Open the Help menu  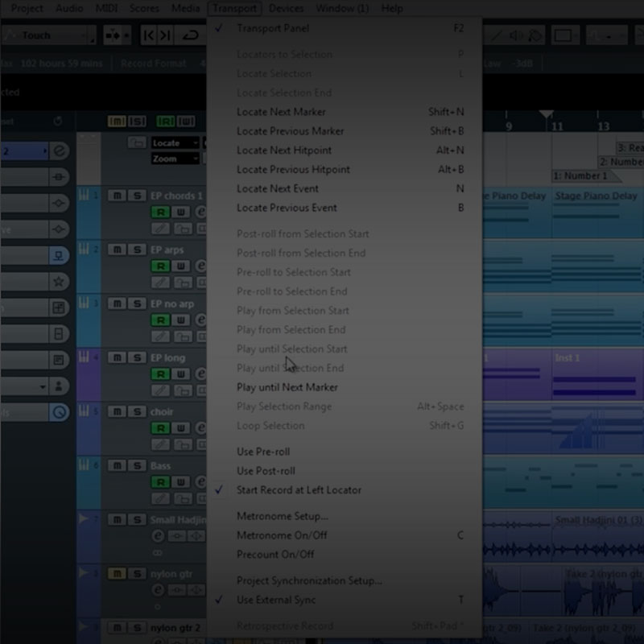tap(392, 8)
